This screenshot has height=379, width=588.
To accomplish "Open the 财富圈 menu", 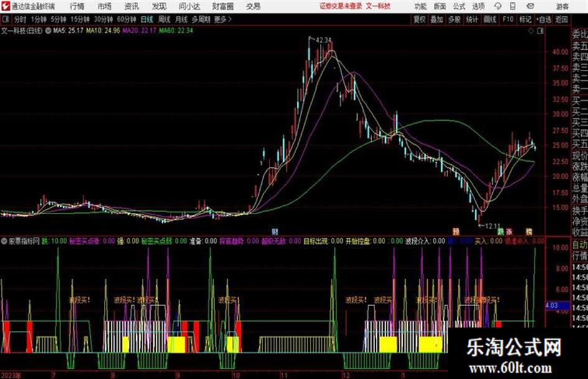I will 223,6.
